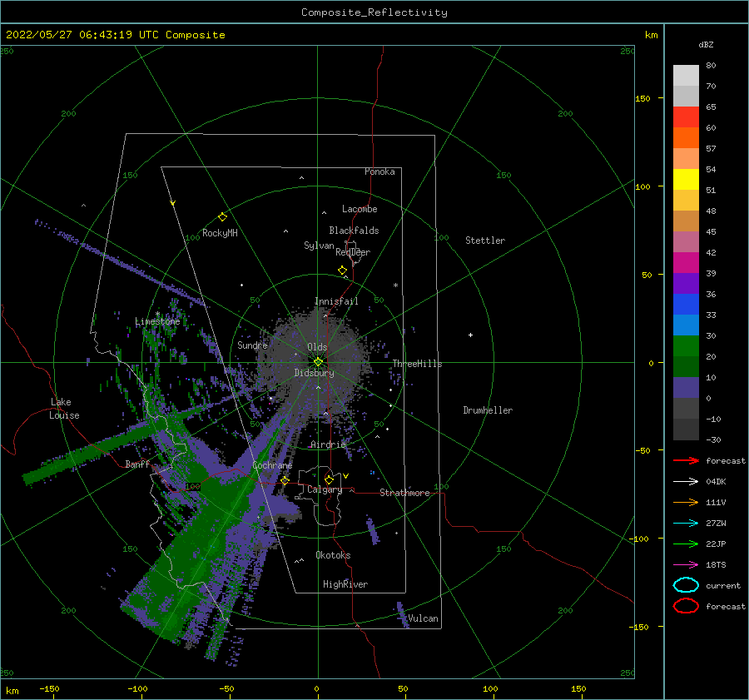
Task: Click the red forecast arrow legend icon
Action: [686, 460]
